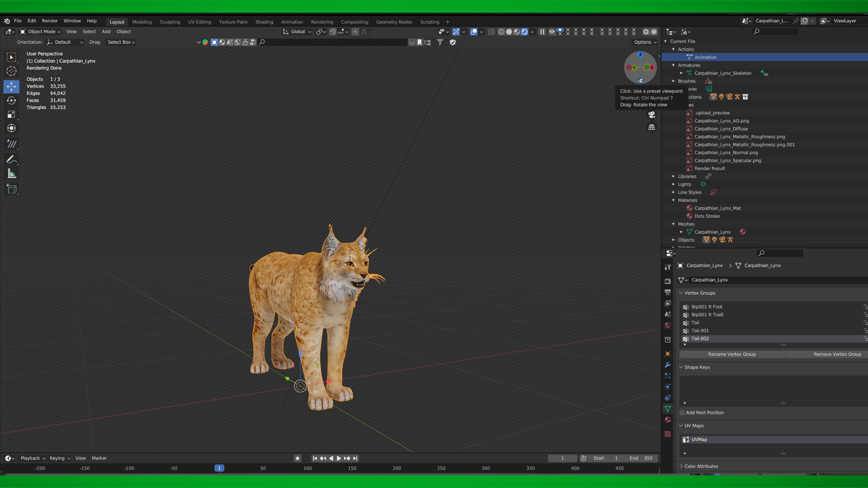Open the Output properties tab
The width and height of the screenshot is (868, 488).
668,292
